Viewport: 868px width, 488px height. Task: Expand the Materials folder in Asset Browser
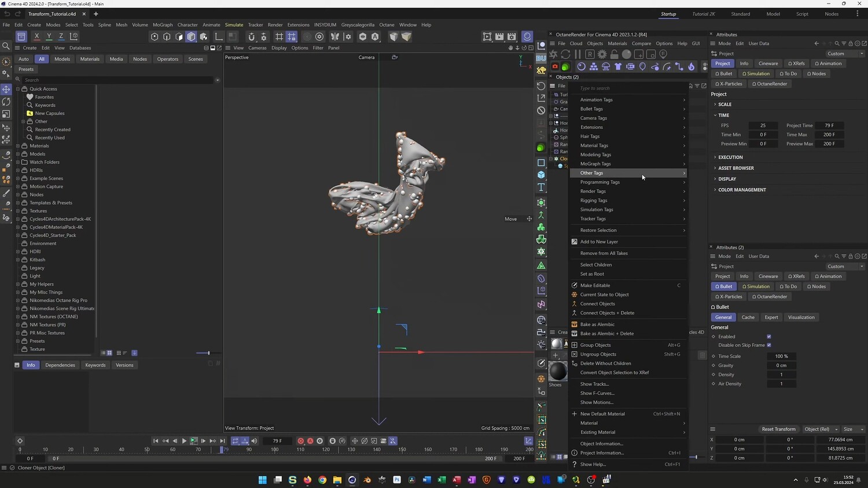(x=18, y=146)
